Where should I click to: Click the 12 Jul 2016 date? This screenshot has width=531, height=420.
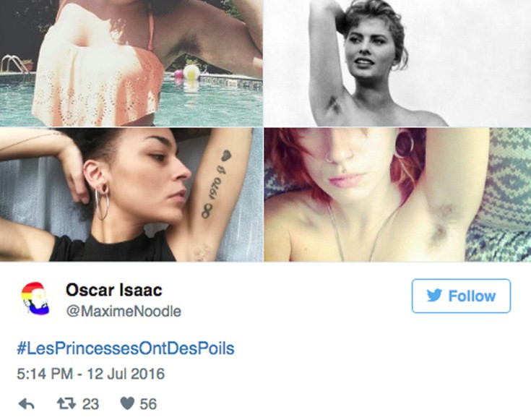[x=126, y=374]
